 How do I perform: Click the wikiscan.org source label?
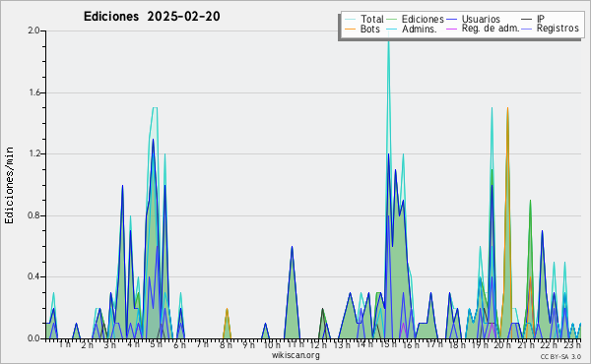(x=295, y=355)
